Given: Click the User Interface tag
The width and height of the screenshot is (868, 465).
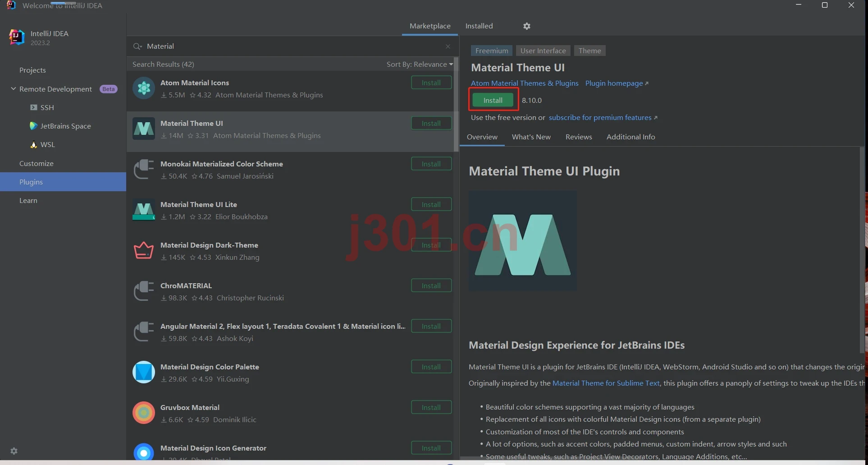Looking at the screenshot, I should pos(543,51).
